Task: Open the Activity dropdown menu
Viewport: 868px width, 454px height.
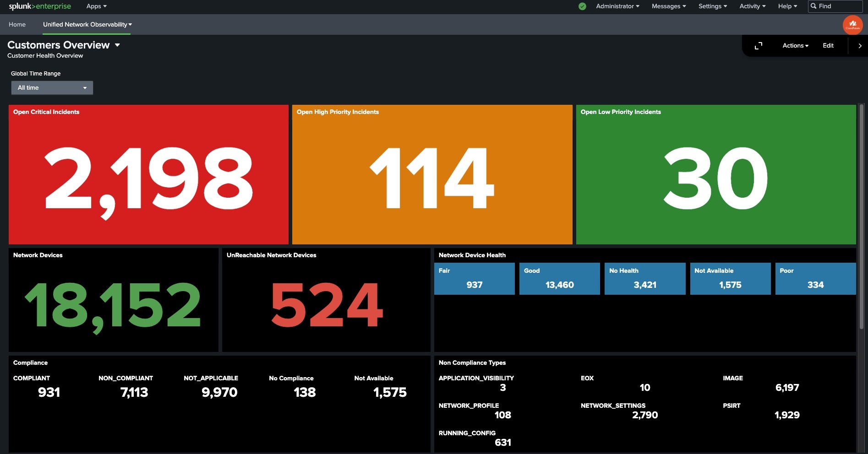Action: (x=753, y=6)
